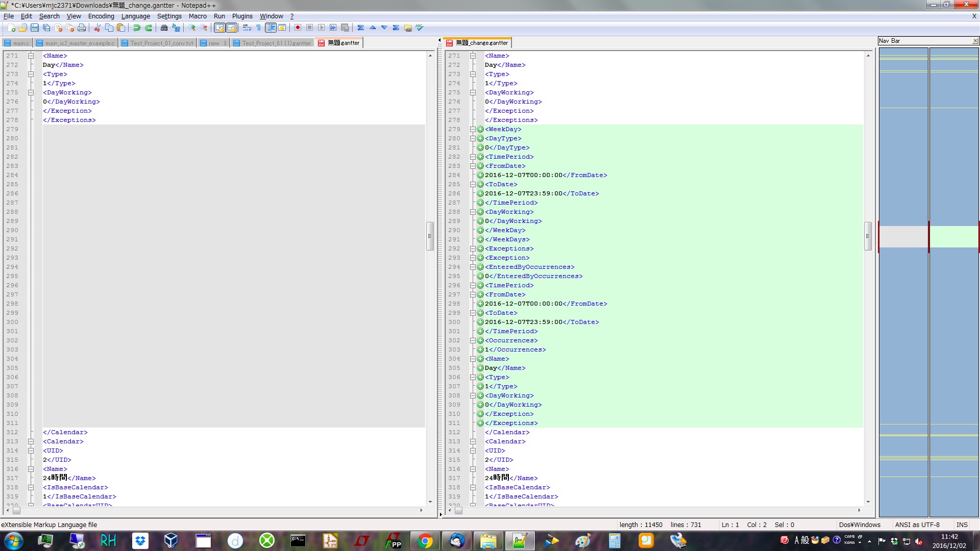Viewport: 980px width, 551px height.
Task: Create a new document via toolbar icon
Action: coord(11,28)
